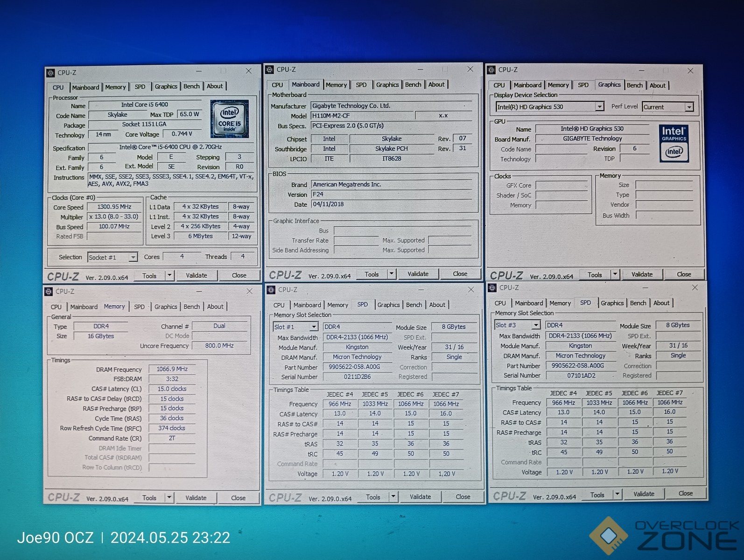Click the CPU-Z title icon in the Graphics window

point(491,70)
